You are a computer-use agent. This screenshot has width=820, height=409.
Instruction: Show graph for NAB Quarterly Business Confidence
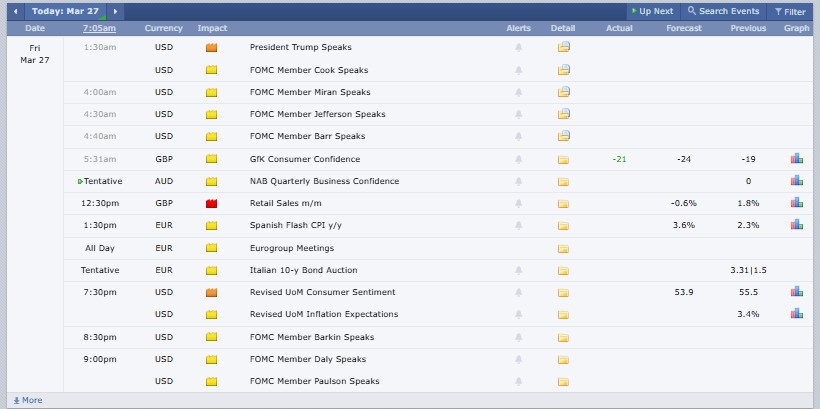tap(796, 180)
